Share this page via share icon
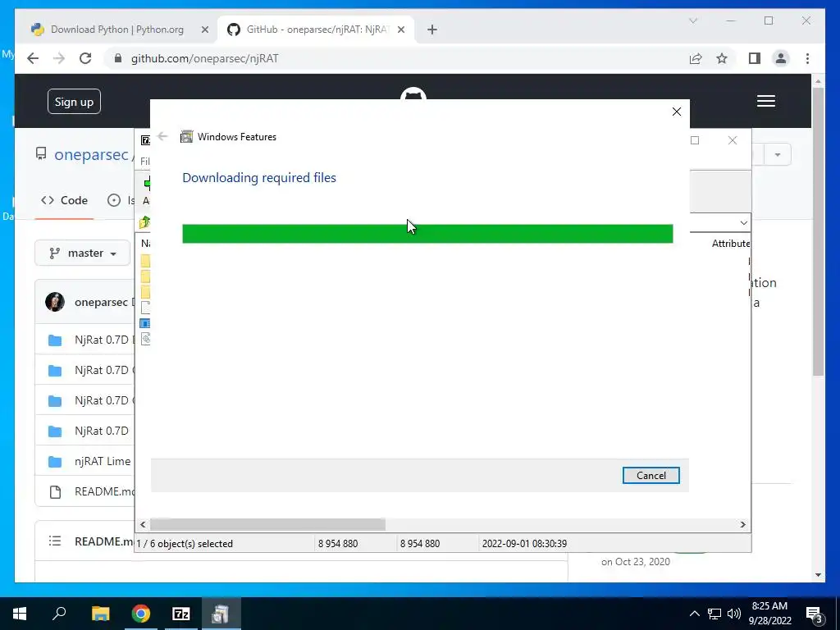 coord(696,58)
